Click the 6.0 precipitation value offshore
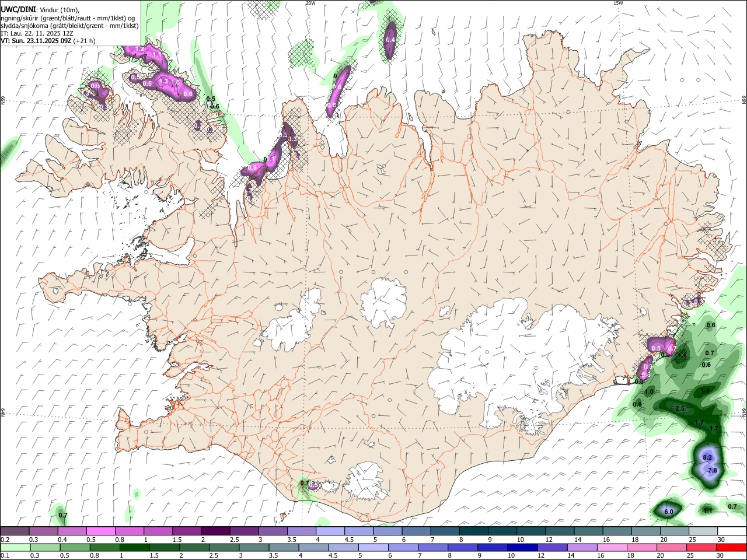 (669, 512)
